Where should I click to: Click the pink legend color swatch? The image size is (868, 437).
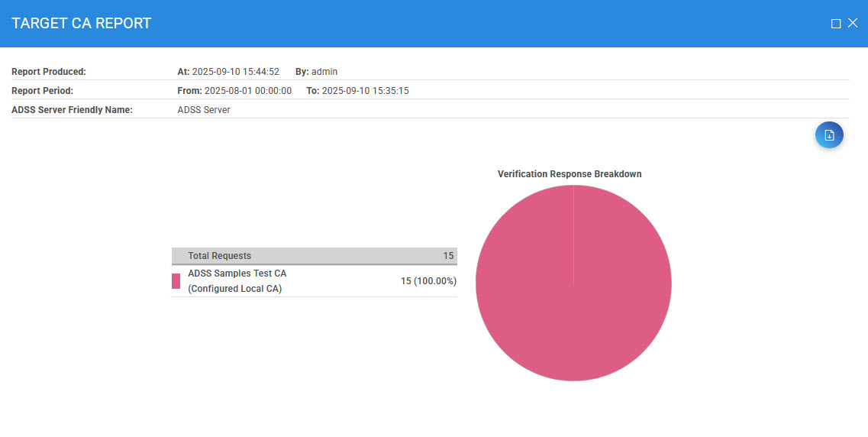pos(176,281)
